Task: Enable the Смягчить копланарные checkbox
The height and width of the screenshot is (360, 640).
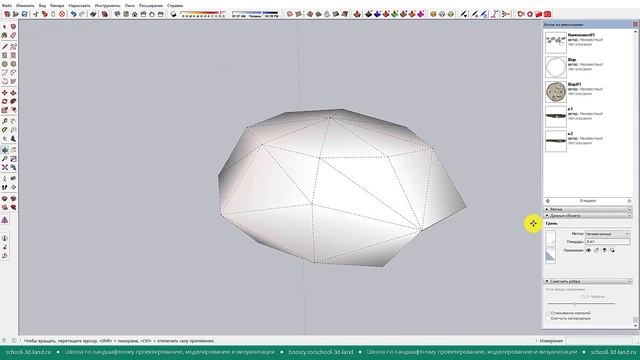Action: coord(548,318)
